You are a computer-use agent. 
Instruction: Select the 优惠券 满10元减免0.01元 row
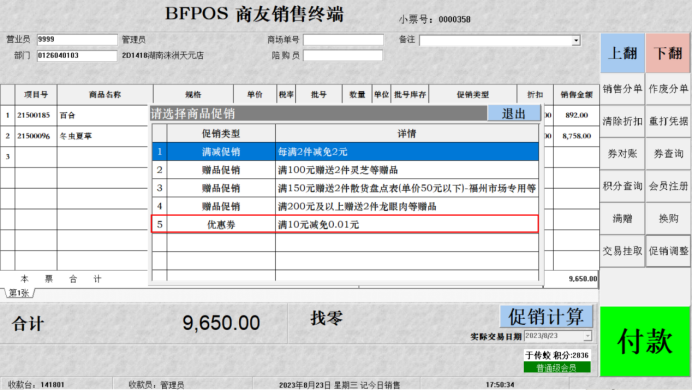(x=345, y=224)
